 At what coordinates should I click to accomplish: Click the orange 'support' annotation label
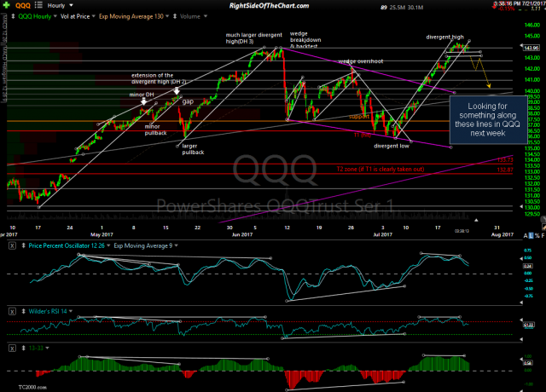[359, 117]
